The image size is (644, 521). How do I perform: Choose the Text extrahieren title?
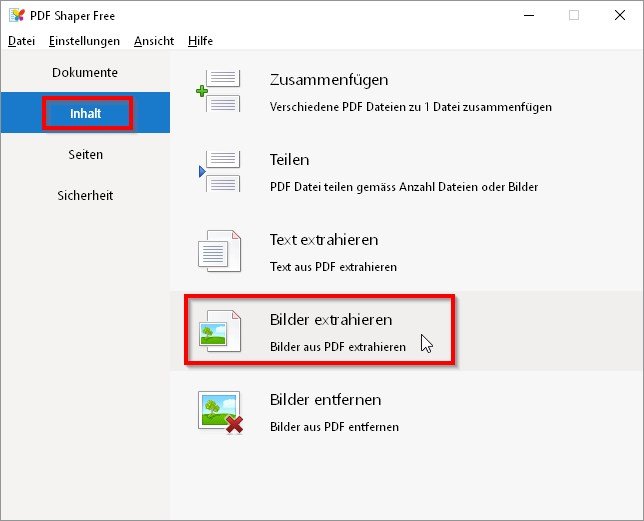click(324, 240)
